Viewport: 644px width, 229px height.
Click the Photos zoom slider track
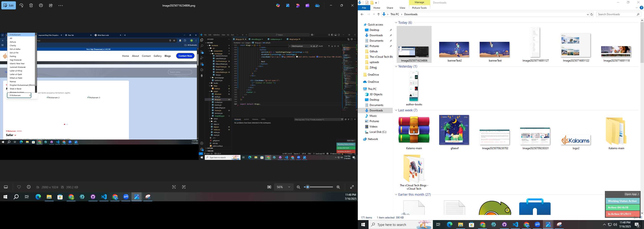point(318,187)
